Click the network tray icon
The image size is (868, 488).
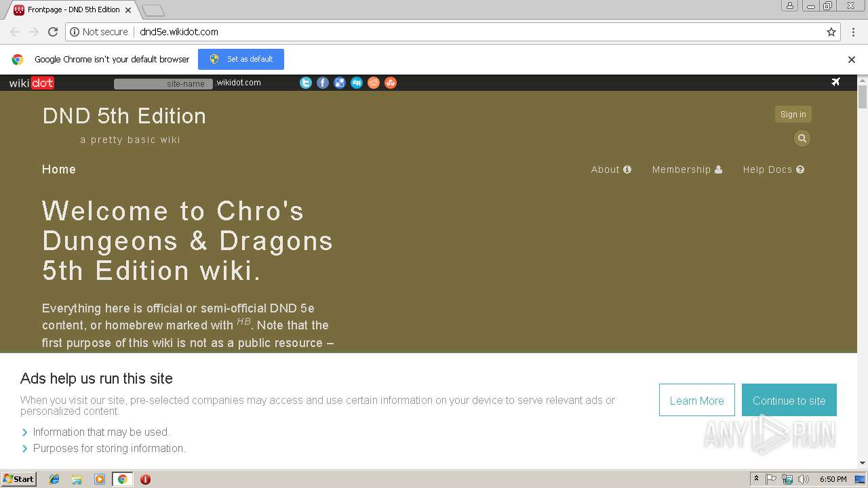pos(787,479)
